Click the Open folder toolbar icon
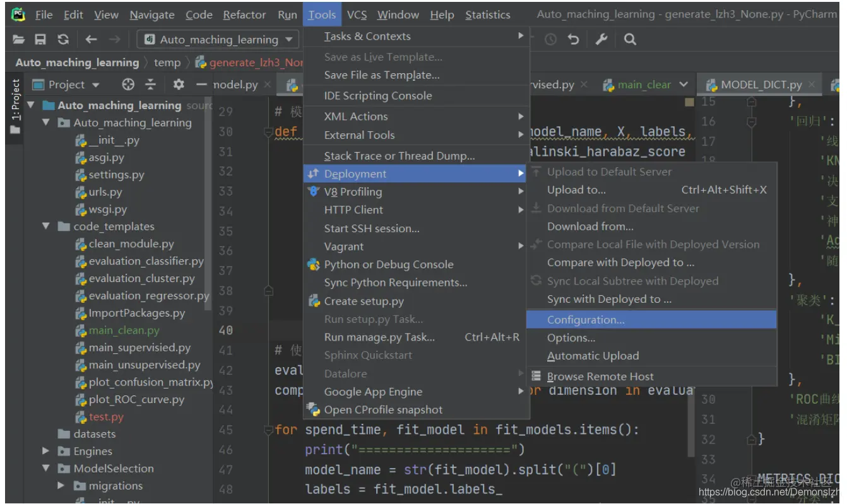Screen dimensions: 847x504 point(19,39)
